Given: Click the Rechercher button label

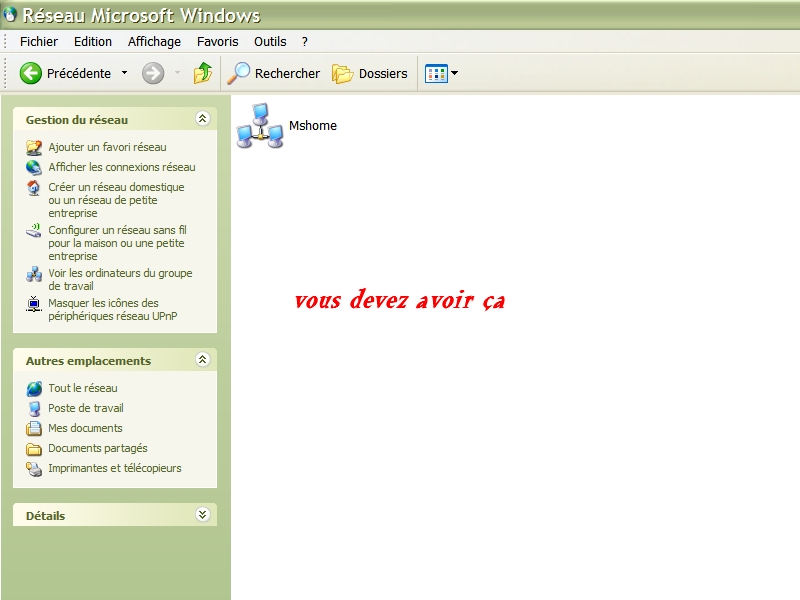Looking at the screenshot, I should tap(287, 73).
